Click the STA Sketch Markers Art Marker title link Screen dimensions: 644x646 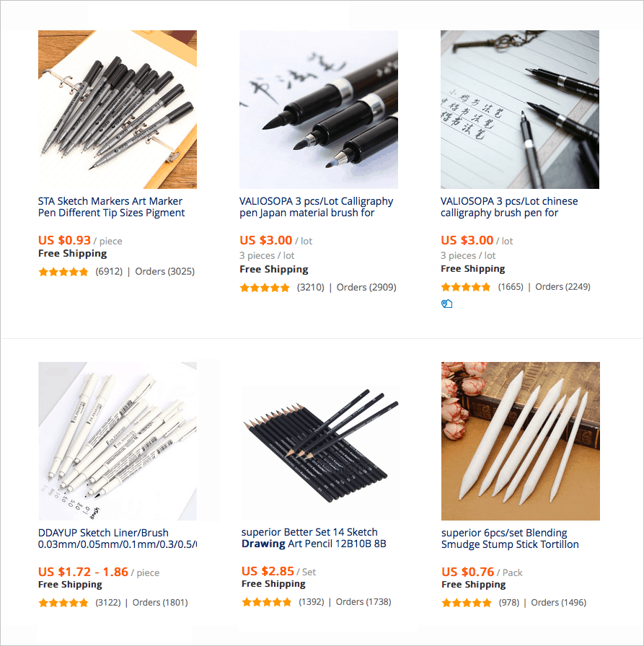tap(111, 207)
